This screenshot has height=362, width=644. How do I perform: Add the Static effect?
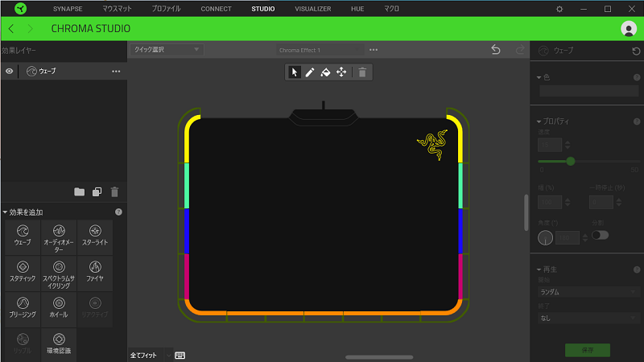[x=23, y=274]
